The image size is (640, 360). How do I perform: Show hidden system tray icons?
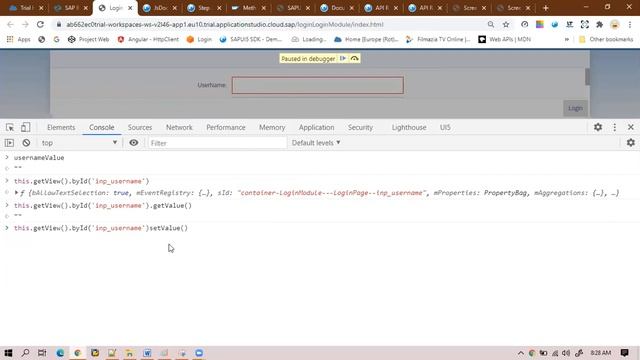(x=520, y=353)
